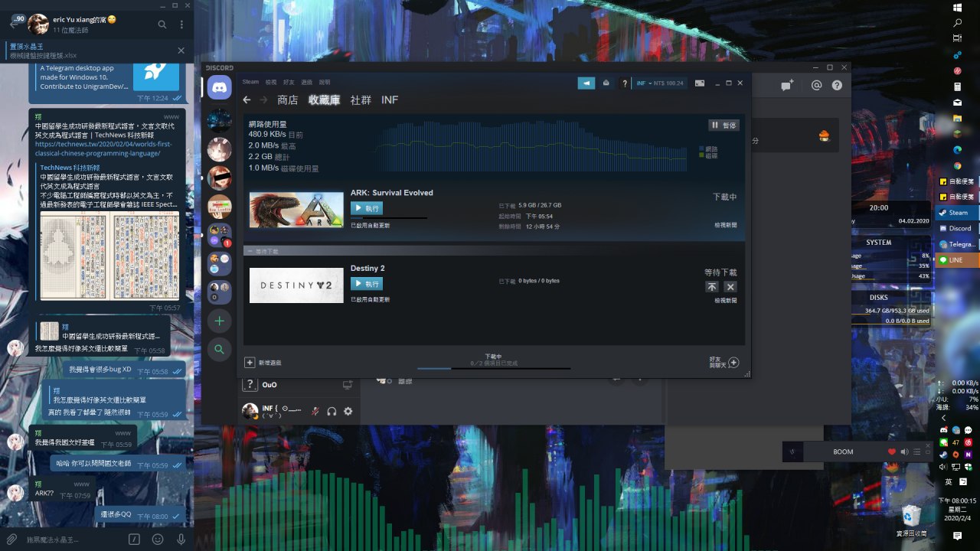980x551 pixels.
Task: Open Telegram emoji picker
Action: [158, 539]
